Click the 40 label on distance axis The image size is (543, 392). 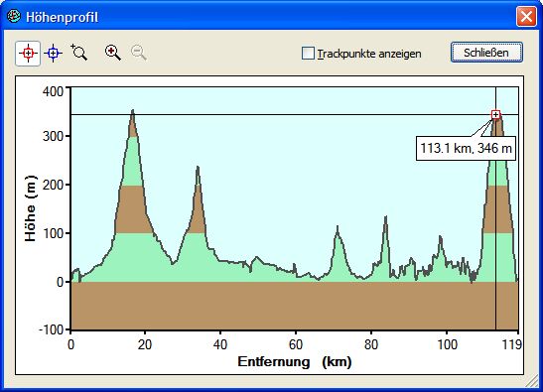coord(220,345)
